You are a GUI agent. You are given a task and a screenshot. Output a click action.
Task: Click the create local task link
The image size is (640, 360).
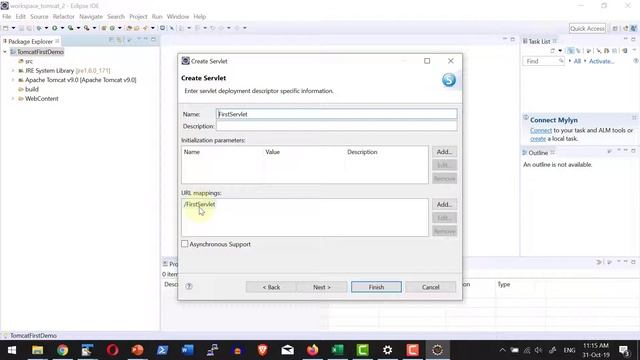pyautogui.click(x=538, y=139)
